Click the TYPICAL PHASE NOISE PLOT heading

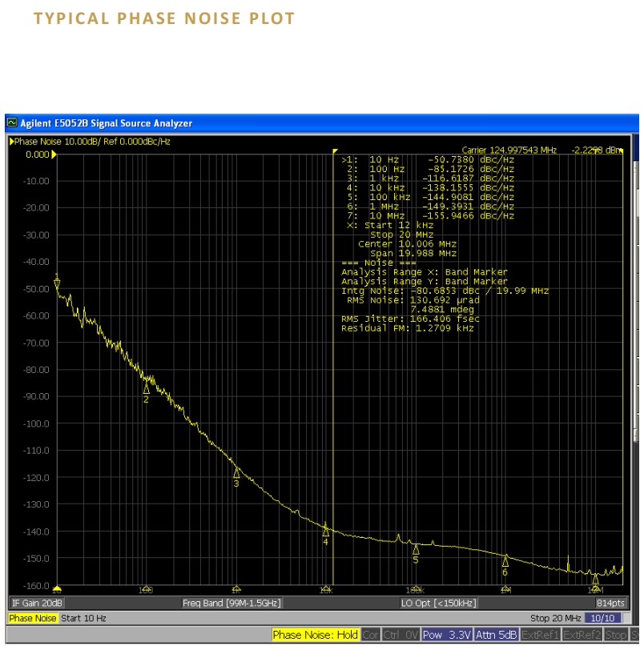click(164, 18)
